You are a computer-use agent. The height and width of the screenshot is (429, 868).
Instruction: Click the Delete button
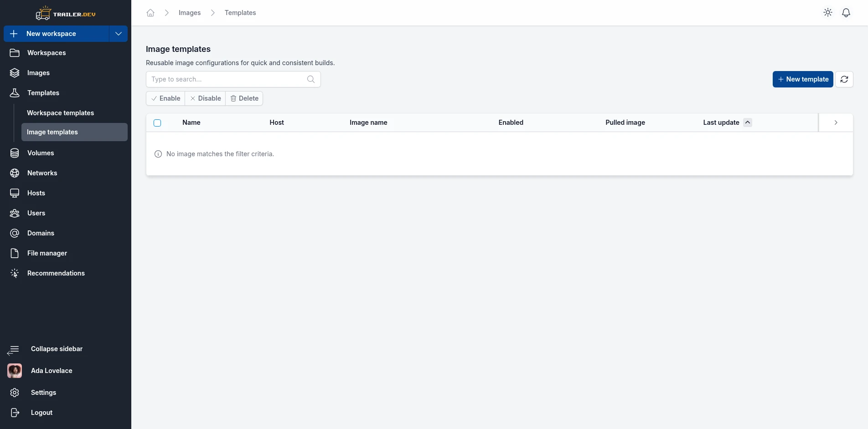click(244, 98)
